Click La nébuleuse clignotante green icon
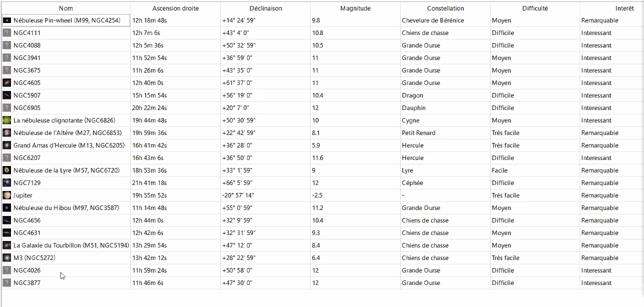Screen dimensions: 644x307 (x=6, y=120)
